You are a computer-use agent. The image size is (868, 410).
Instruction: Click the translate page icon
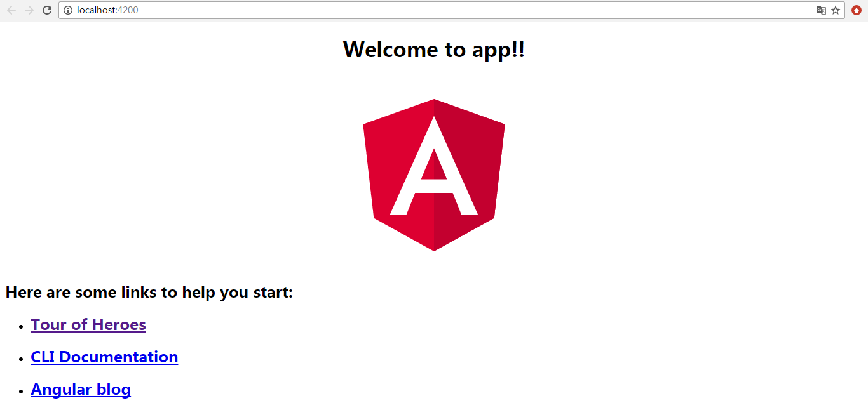coord(822,10)
